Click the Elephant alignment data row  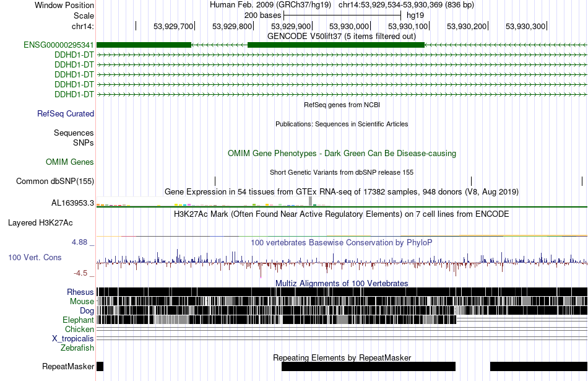342,320
